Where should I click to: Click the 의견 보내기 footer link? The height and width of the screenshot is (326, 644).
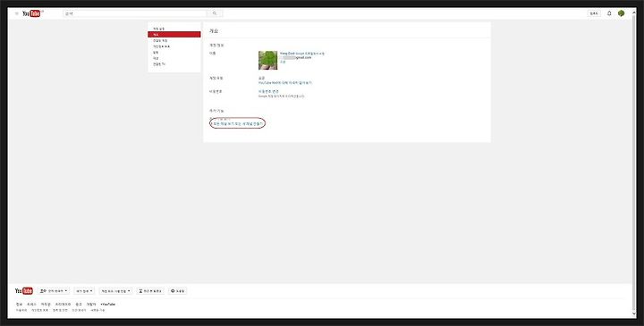click(80, 311)
